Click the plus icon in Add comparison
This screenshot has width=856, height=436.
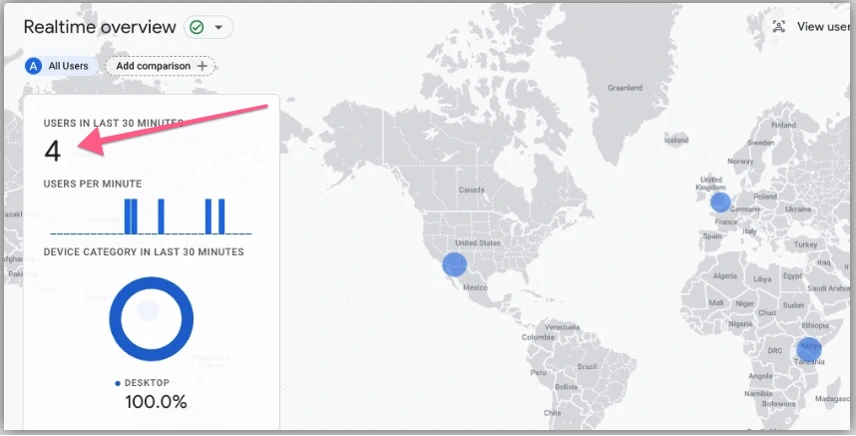[203, 66]
